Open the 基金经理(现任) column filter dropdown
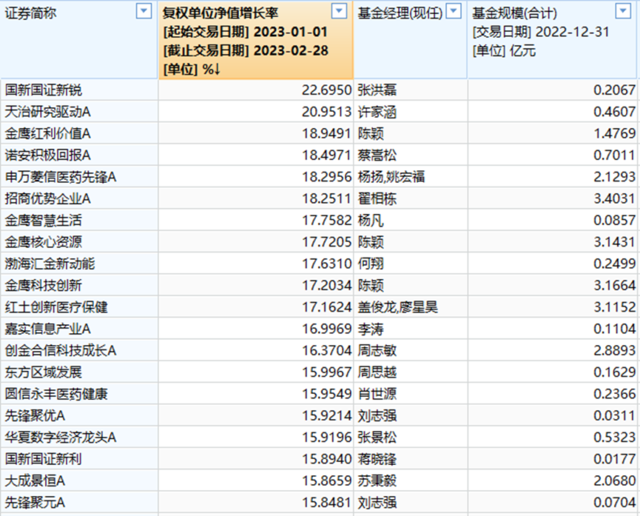The height and width of the screenshot is (516, 640). 453,11
